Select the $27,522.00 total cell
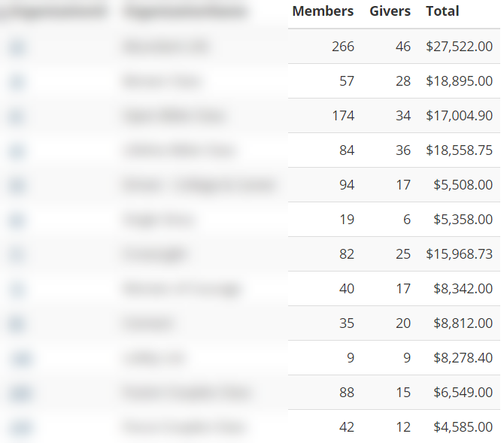This screenshot has width=504, height=443. point(459,47)
